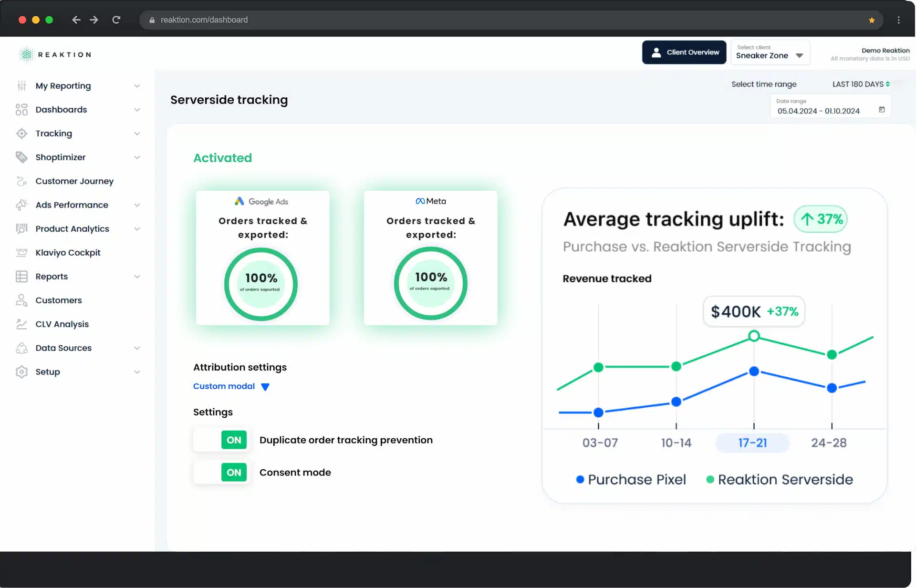Click the browser reload icon
This screenshot has height=588, width=916.
[116, 20]
